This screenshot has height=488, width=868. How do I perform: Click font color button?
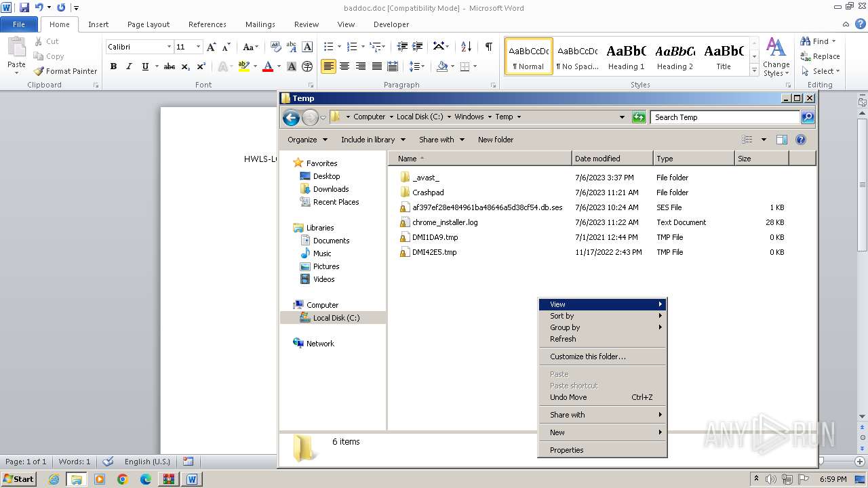(268, 66)
